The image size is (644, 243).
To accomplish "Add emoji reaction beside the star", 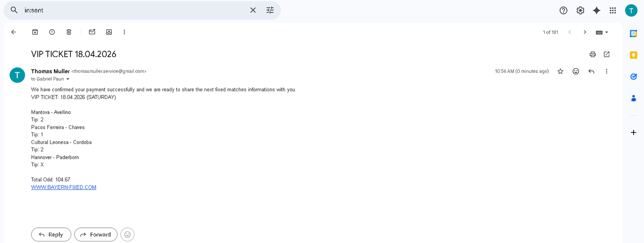I will 576,71.
